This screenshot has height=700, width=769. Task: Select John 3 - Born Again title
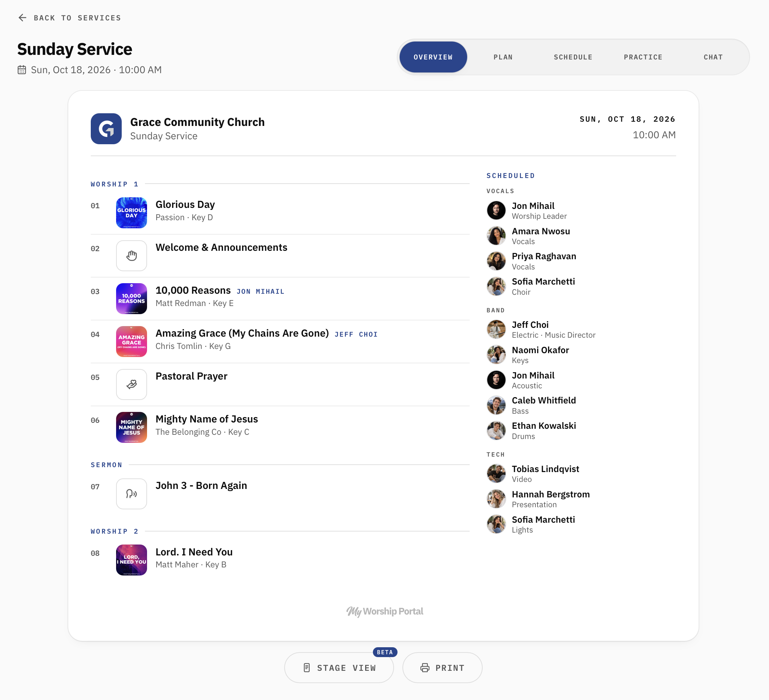click(202, 486)
